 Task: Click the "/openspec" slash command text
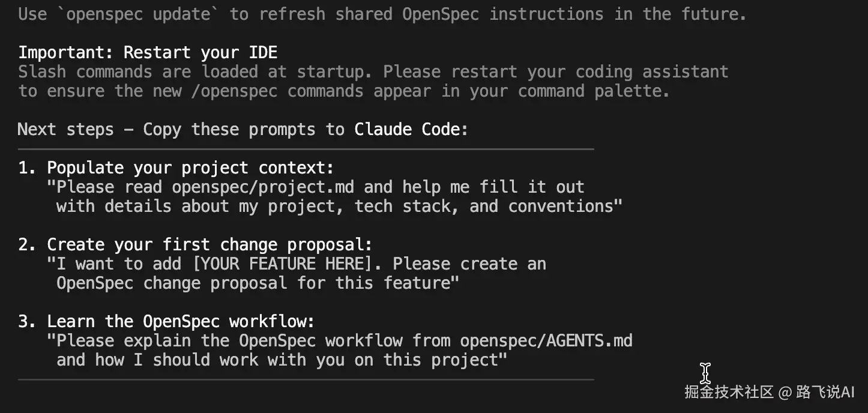tap(239, 91)
